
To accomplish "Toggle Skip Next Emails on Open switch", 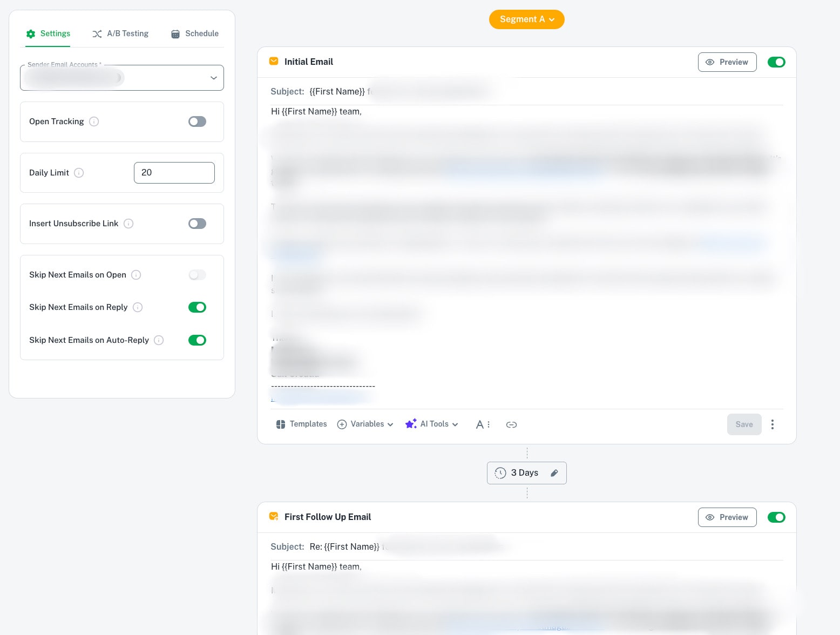I will pos(197,275).
